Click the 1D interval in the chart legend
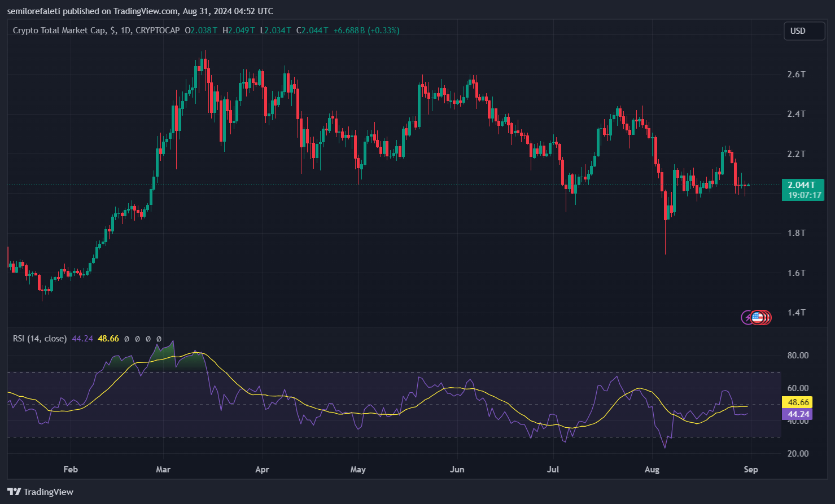 point(125,30)
